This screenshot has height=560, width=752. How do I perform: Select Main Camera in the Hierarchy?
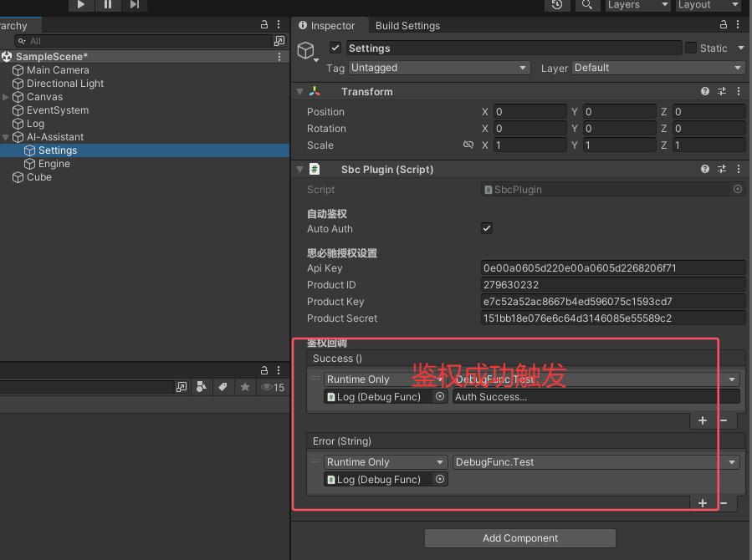[x=58, y=70]
